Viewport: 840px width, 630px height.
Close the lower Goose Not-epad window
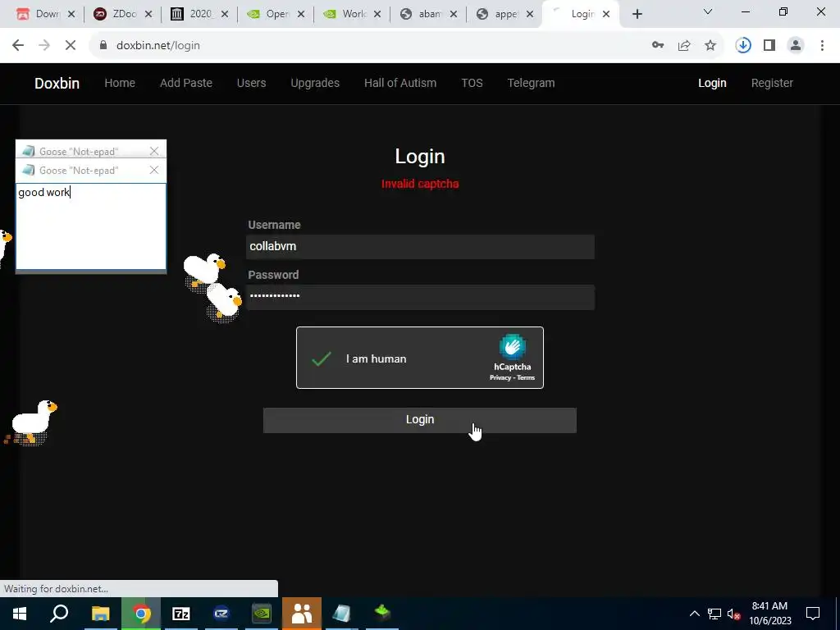pos(154,170)
